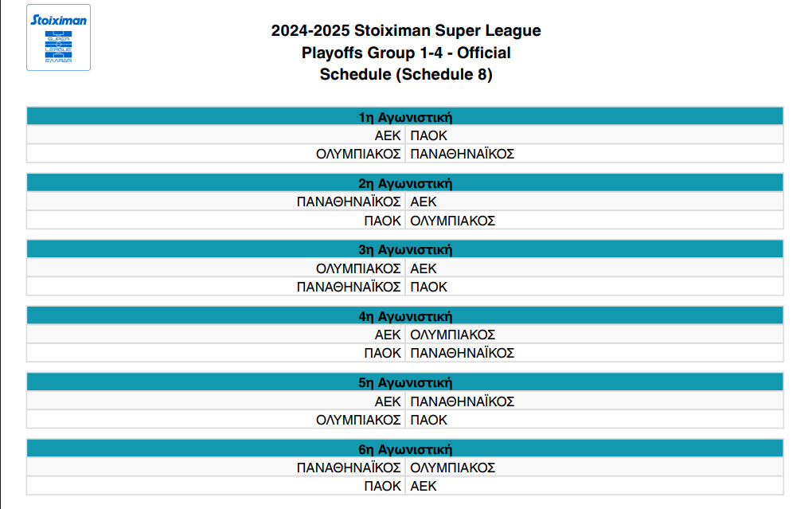Click the 6η Αγωνιστική header bar
The height and width of the screenshot is (509, 812).
(x=405, y=449)
